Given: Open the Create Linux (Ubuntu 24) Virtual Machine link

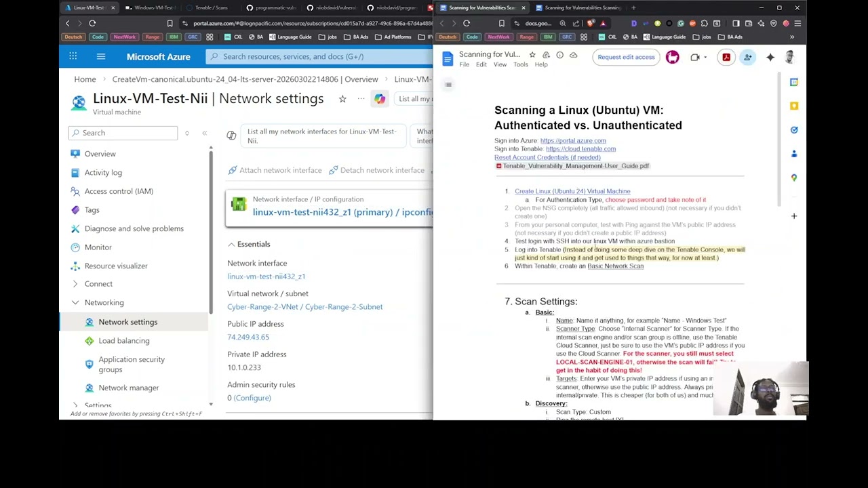Looking at the screenshot, I should coord(572,191).
